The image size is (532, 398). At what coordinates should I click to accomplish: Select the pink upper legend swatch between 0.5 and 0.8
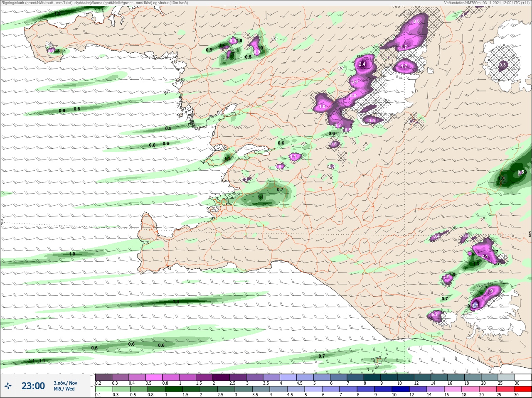154,377
